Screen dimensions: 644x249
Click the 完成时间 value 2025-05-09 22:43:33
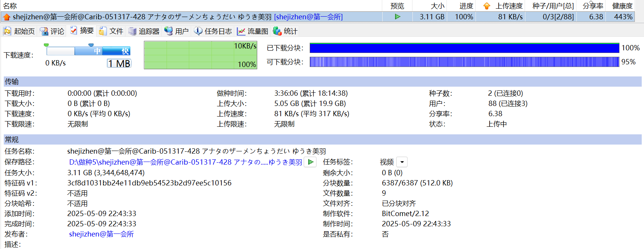pyautogui.click(x=102, y=224)
